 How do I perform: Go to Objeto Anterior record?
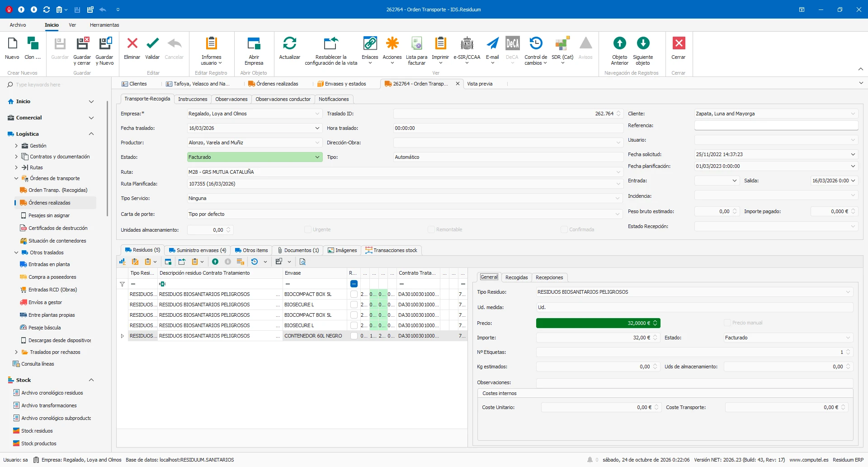620,43
